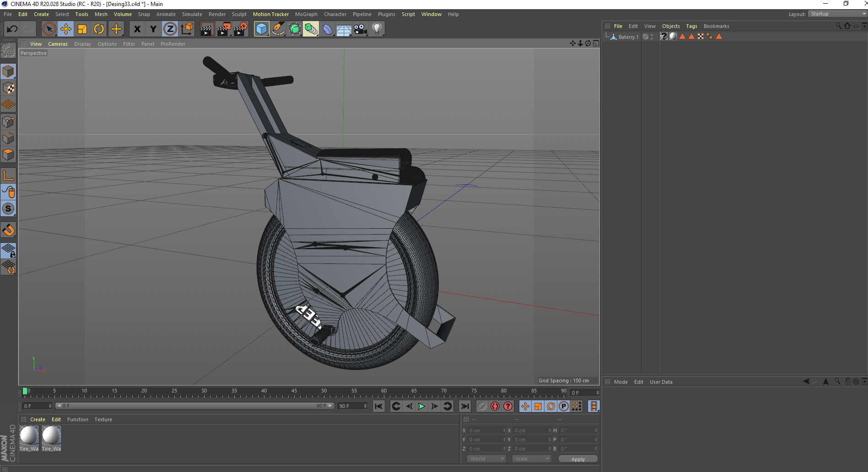The width and height of the screenshot is (868, 472).
Task: Click the end frame 90 F field
Action: tap(352, 406)
